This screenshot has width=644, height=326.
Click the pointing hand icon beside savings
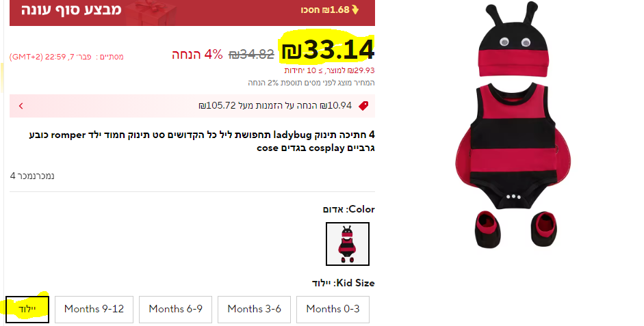point(355,10)
